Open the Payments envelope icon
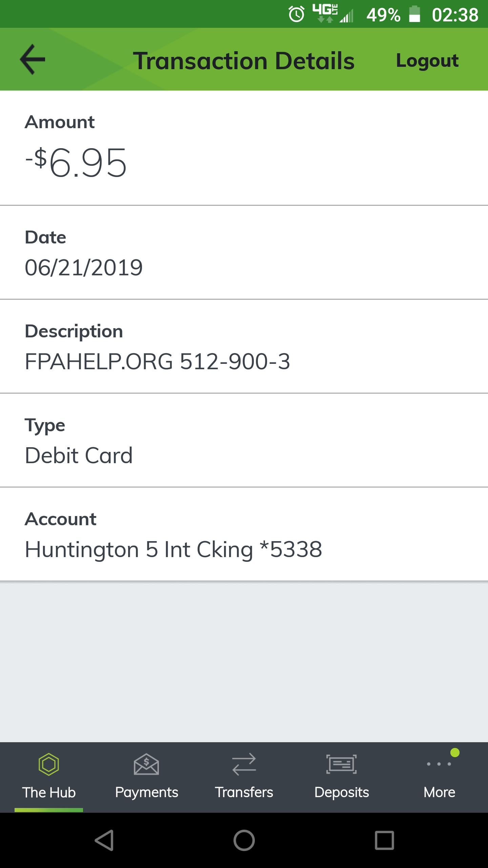 pos(146,764)
